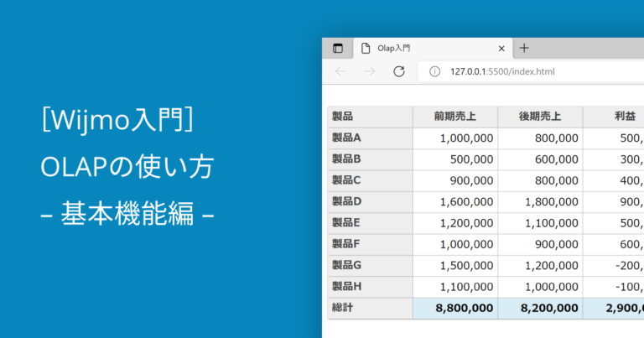Image resolution: width=644 pixels, height=338 pixels.
Task: Close the Olap入門 tab
Action: 501,49
